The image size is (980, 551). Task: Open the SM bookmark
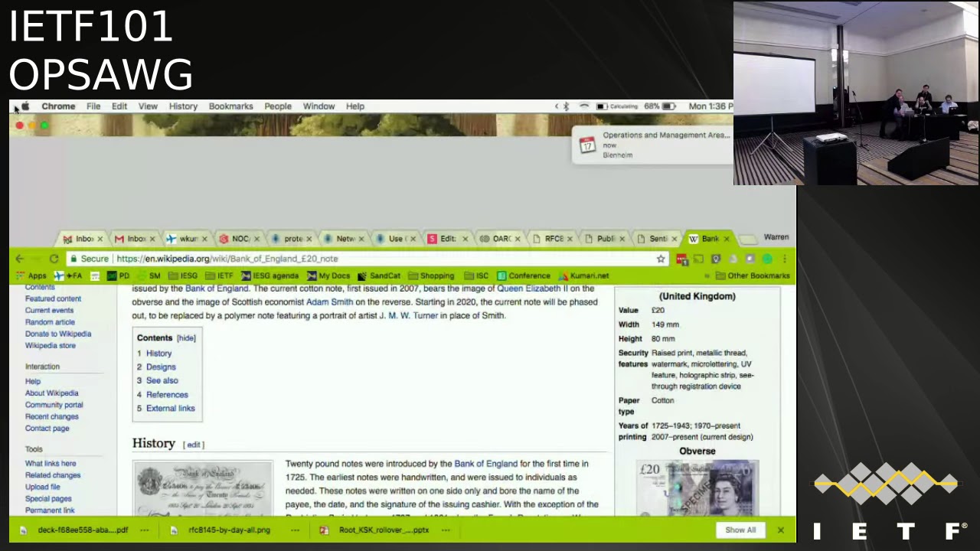coord(149,275)
